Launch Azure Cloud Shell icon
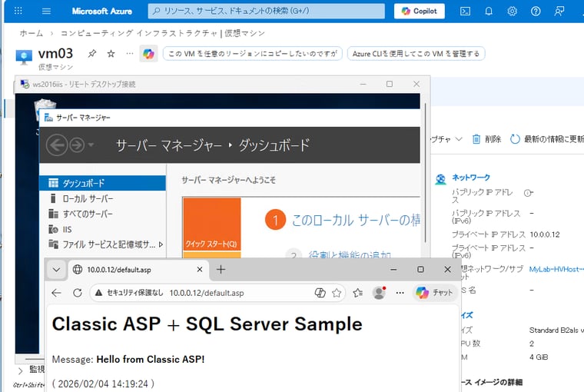 465,12
